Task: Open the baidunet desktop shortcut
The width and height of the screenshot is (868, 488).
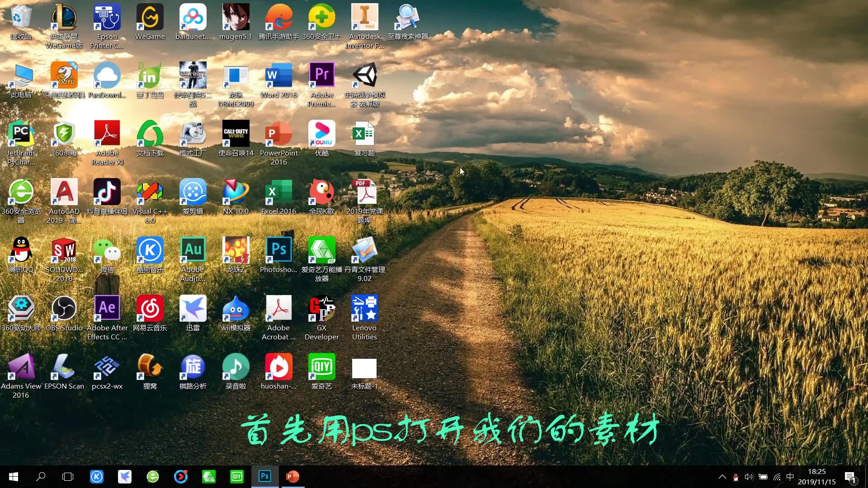Action: click(193, 22)
